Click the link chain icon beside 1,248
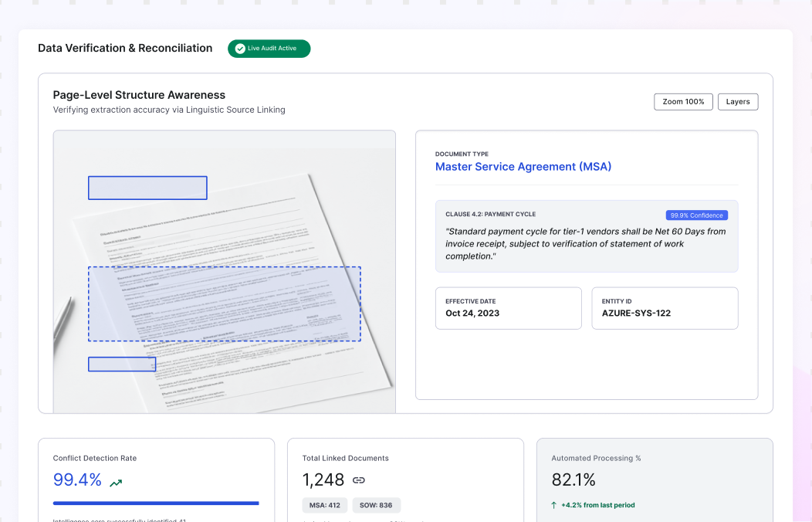Viewport: 812px width, 522px height. tap(358, 480)
